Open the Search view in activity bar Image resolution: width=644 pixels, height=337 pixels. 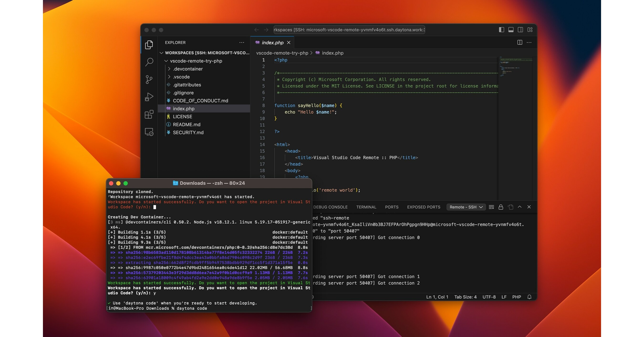coord(149,62)
